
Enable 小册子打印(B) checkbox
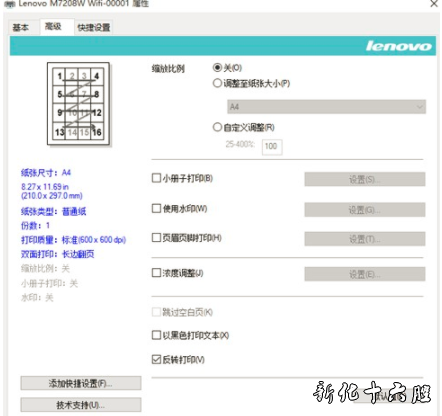tap(156, 178)
